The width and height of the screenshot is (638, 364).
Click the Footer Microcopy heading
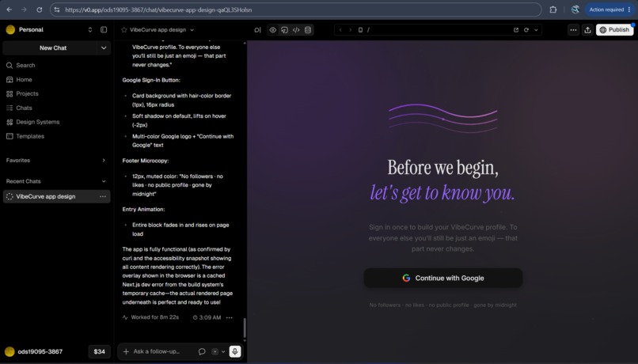(146, 161)
